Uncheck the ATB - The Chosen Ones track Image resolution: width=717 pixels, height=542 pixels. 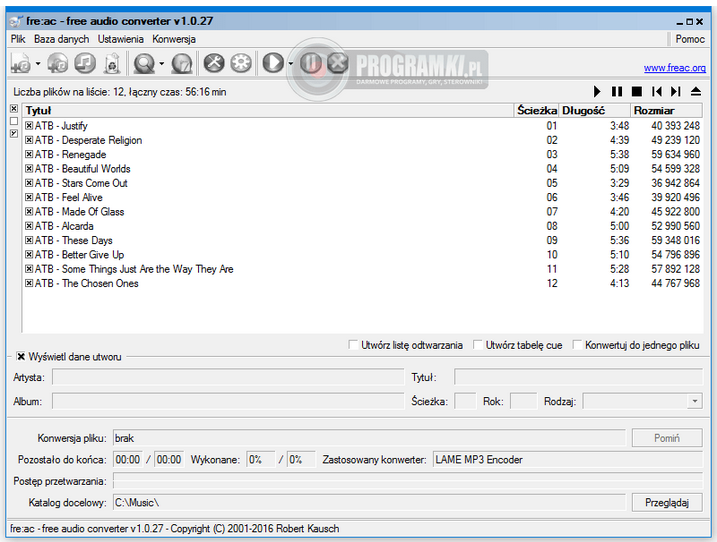pyautogui.click(x=29, y=283)
